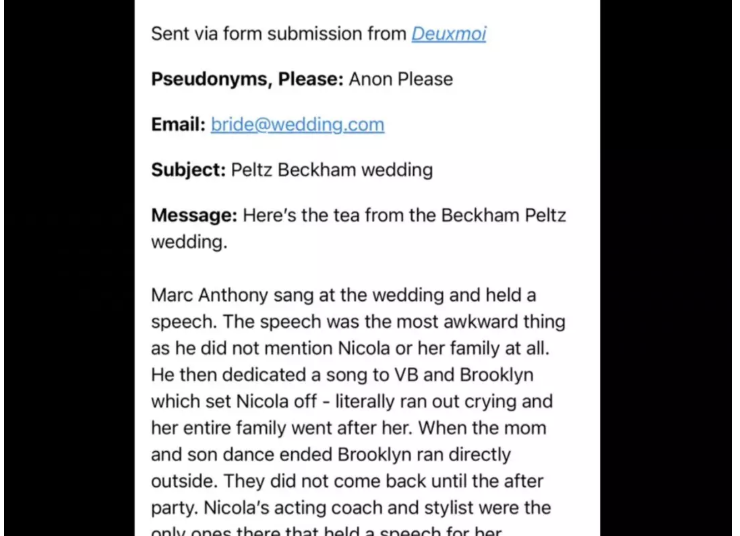Click the line beginning 'speech. The speech was'
The width and height of the screenshot is (740, 536).
(x=358, y=321)
